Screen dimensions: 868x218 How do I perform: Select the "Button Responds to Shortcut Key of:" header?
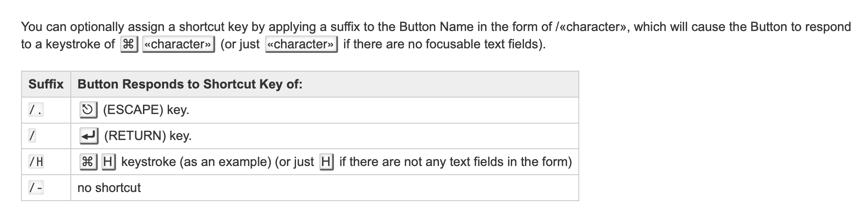click(x=190, y=84)
